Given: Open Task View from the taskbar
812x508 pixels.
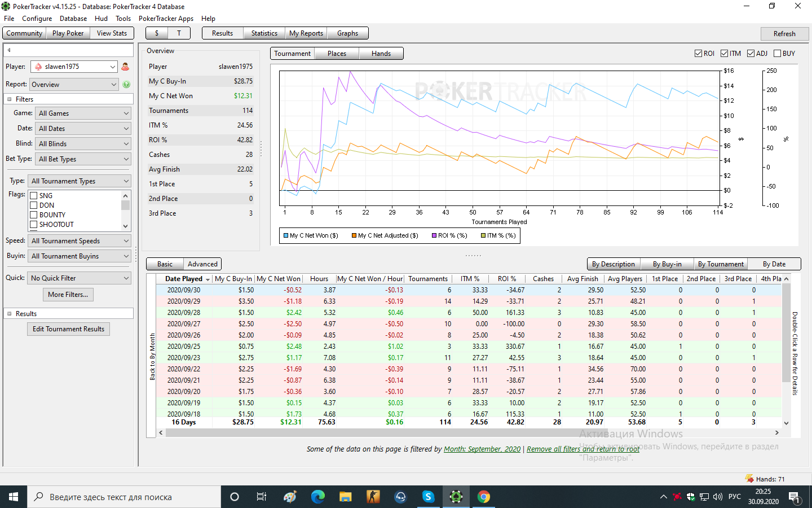Looking at the screenshot, I should tap(262, 497).
